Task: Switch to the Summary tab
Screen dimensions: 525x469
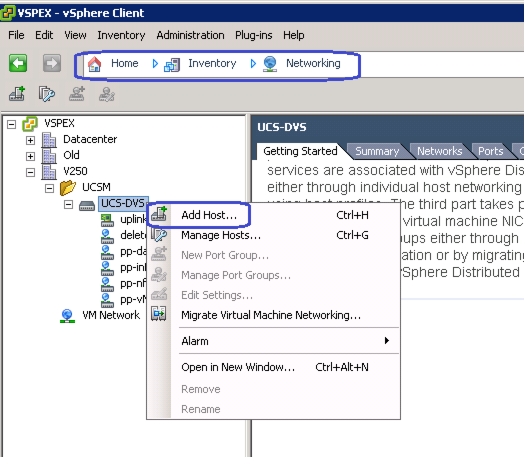Action: pyautogui.click(x=377, y=151)
